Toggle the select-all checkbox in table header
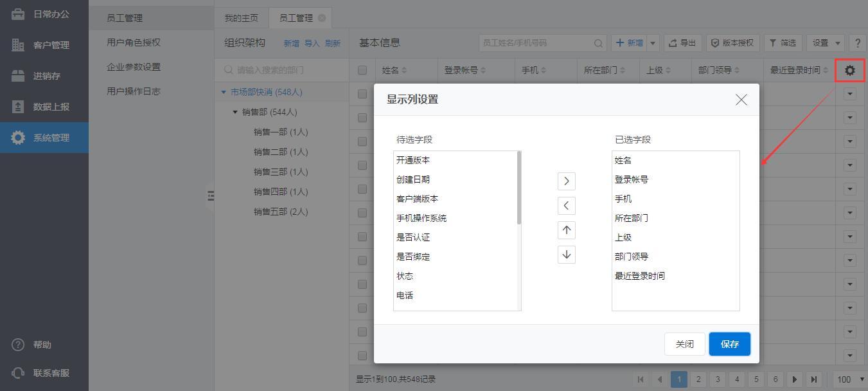Image resolution: width=868 pixels, height=391 pixels. pyautogui.click(x=362, y=70)
